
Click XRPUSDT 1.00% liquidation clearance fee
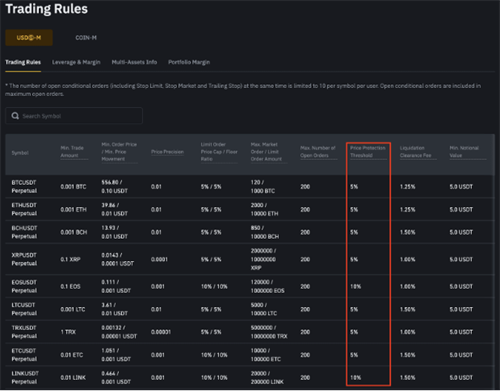(408, 259)
